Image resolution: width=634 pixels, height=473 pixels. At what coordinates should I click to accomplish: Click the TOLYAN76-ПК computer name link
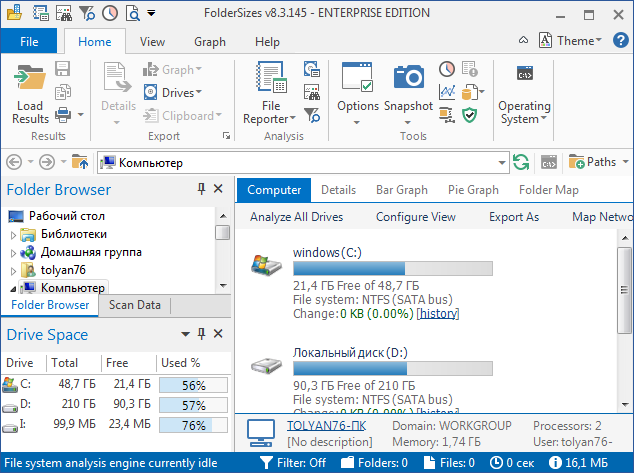coord(326,426)
